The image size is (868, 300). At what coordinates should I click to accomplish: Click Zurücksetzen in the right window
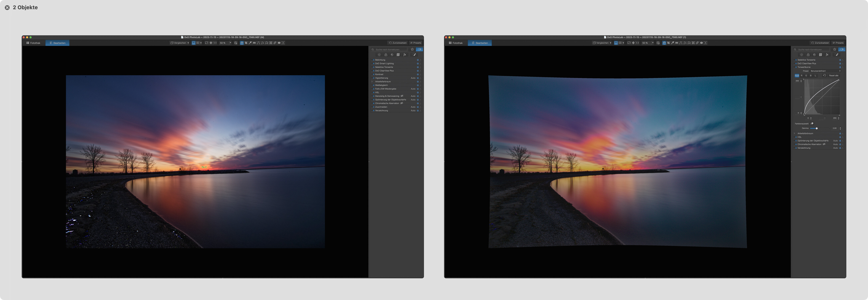[820, 43]
